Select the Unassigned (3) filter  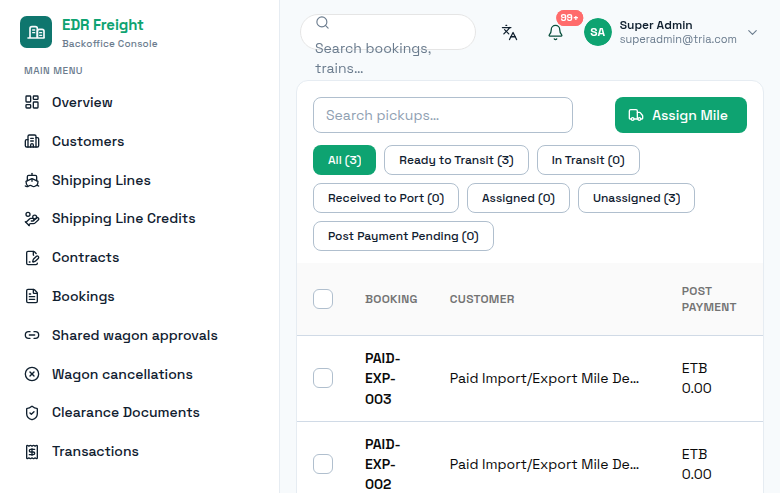636,198
